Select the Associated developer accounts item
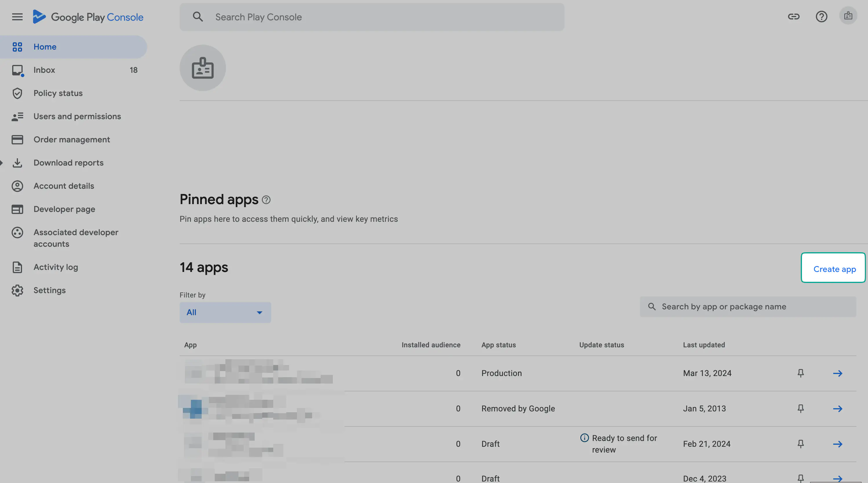This screenshot has width=868, height=483. (x=76, y=238)
